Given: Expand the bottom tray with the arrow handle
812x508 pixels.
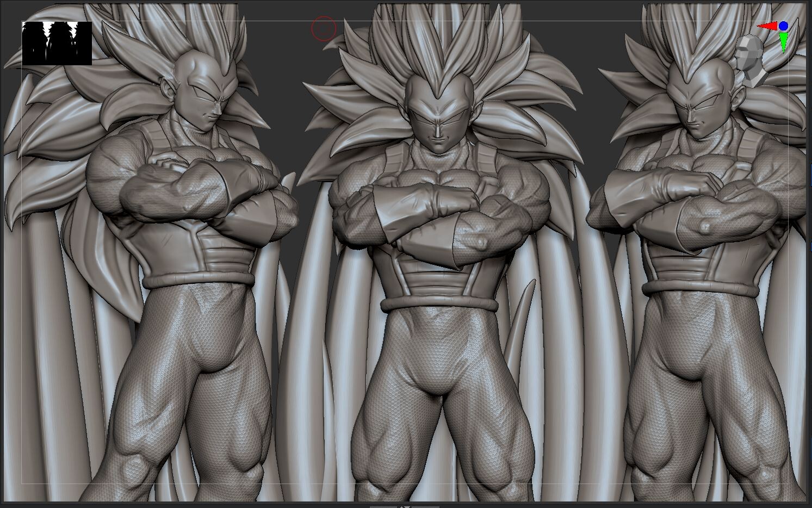Looking at the screenshot, I should point(405,506).
